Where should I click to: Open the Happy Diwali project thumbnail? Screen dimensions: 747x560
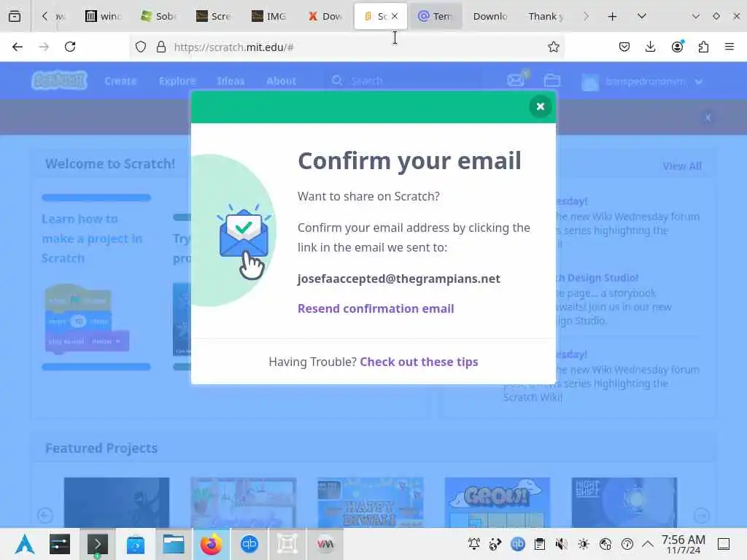(x=370, y=502)
